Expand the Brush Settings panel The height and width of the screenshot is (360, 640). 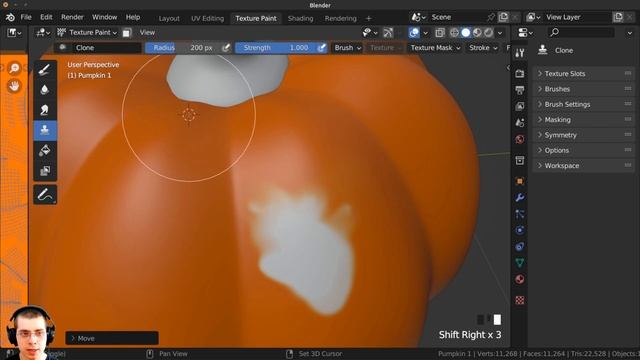pyautogui.click(x=584, y=104)
